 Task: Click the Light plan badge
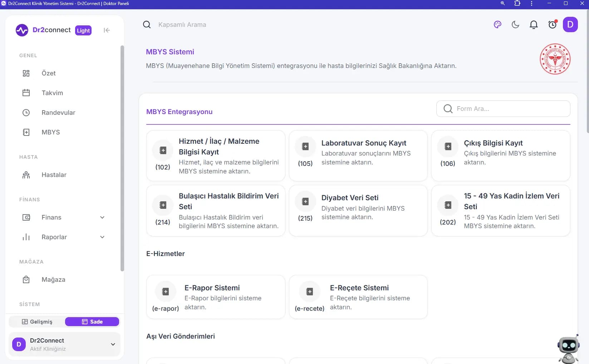(83, 30)
